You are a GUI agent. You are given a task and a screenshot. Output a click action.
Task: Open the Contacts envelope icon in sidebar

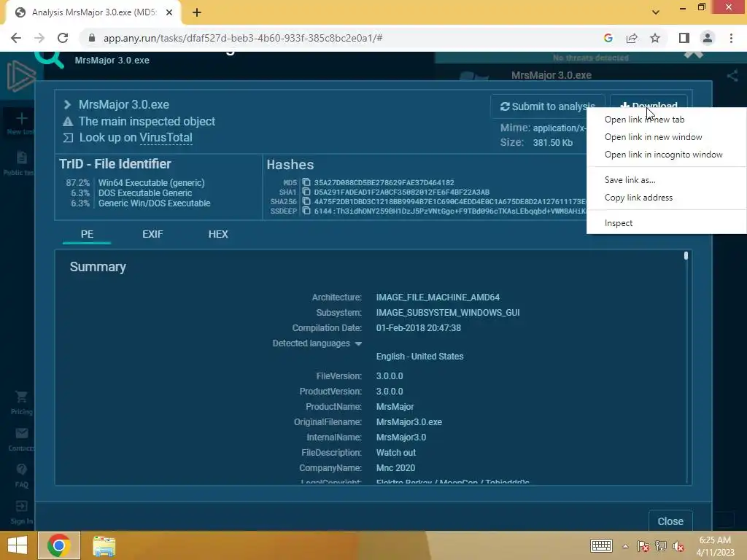pos(21,433)
